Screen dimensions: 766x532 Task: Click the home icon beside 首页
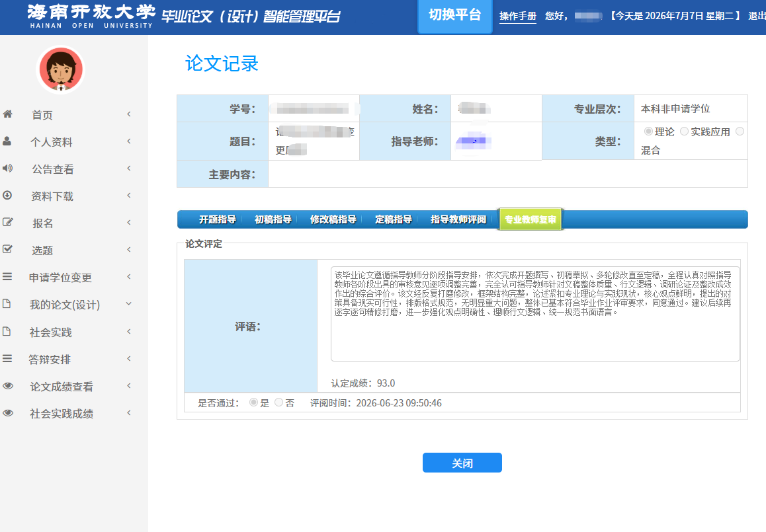coord(7,114)
